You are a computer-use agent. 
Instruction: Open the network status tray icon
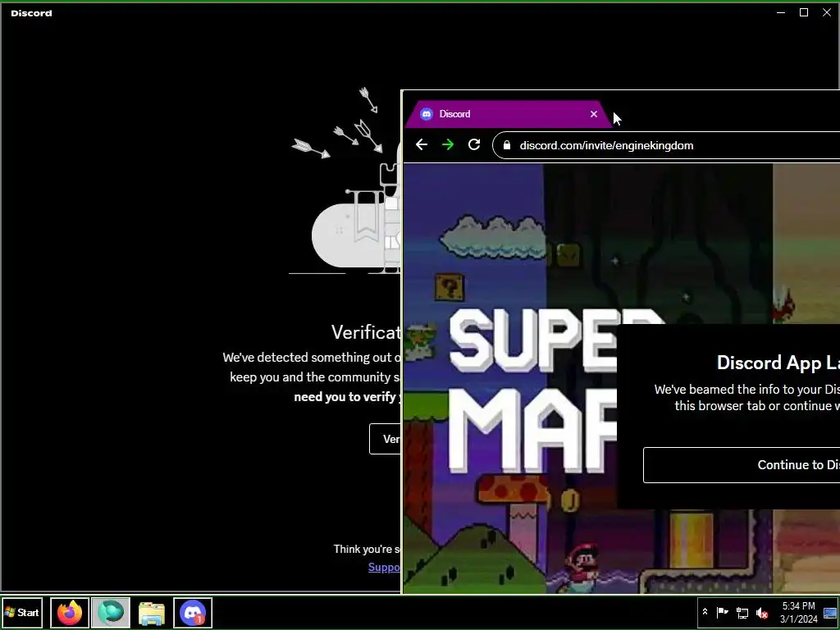point(742,612)
